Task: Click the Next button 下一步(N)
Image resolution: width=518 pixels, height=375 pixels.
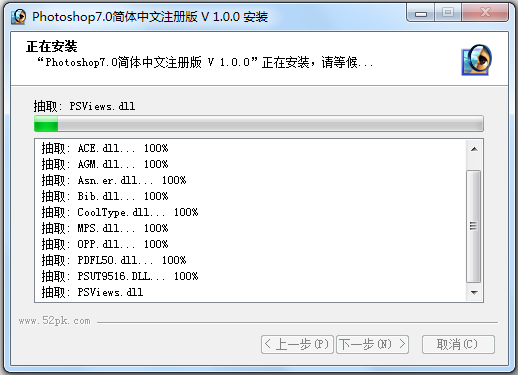Action: [x=373, y=344]
